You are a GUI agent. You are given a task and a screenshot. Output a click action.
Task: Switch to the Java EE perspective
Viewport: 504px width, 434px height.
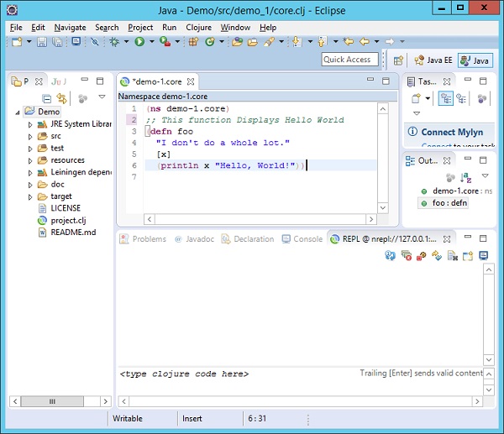[433, 60]
